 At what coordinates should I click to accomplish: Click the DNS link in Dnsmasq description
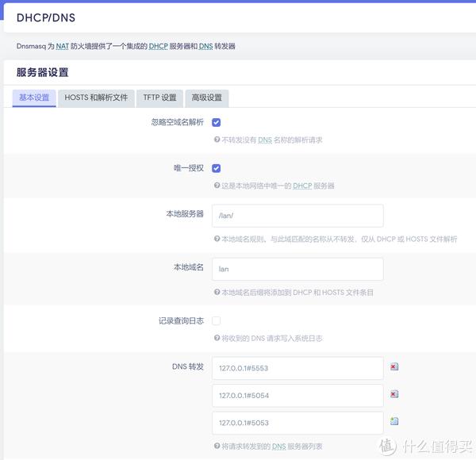(x=205, y=47)
